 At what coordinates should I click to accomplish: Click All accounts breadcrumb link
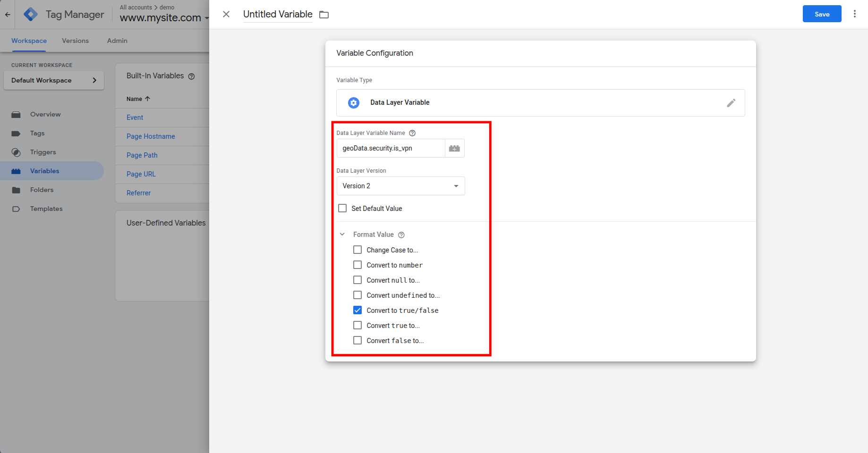[x=136, y=7]
